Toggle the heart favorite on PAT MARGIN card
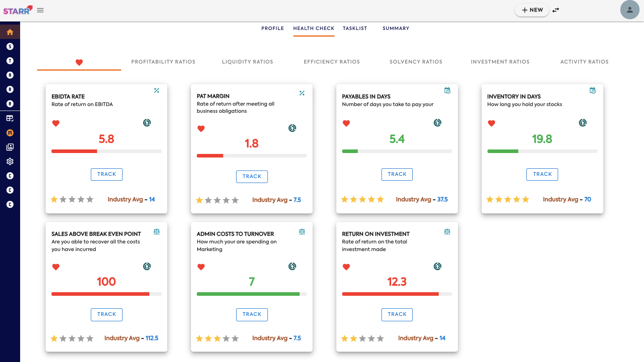Viewport: 644px width, 362px height. pos(201,129)
